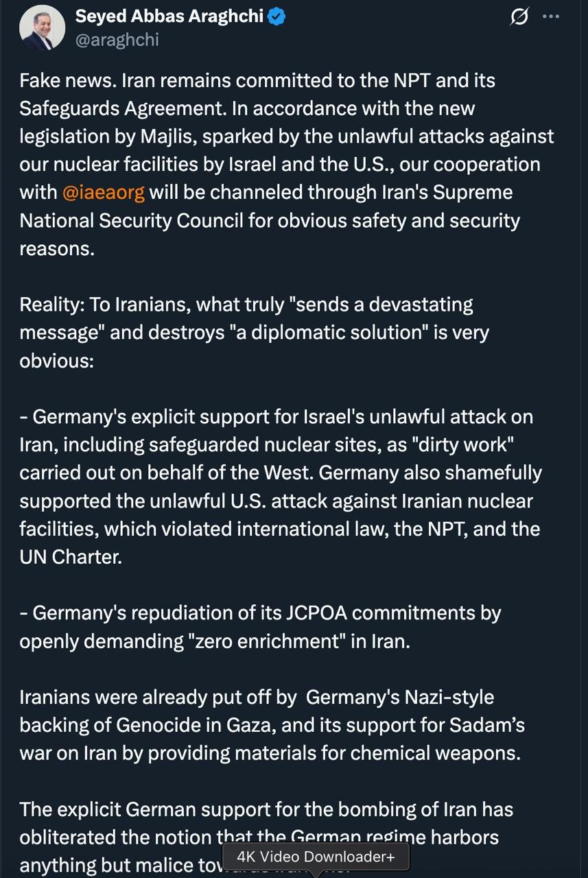Image resolution: width=588 pixels, height=878 pixels.
Task: Open the @iaeaorg mention link
Action: (104, 192)
